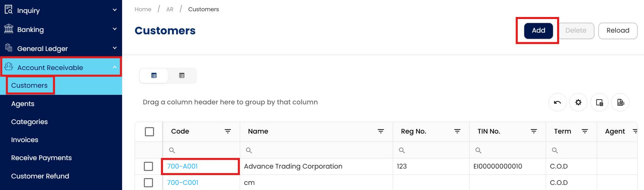Switch to the second grid view icon
The width and height of the screenshot is (644, 190).
182,75
